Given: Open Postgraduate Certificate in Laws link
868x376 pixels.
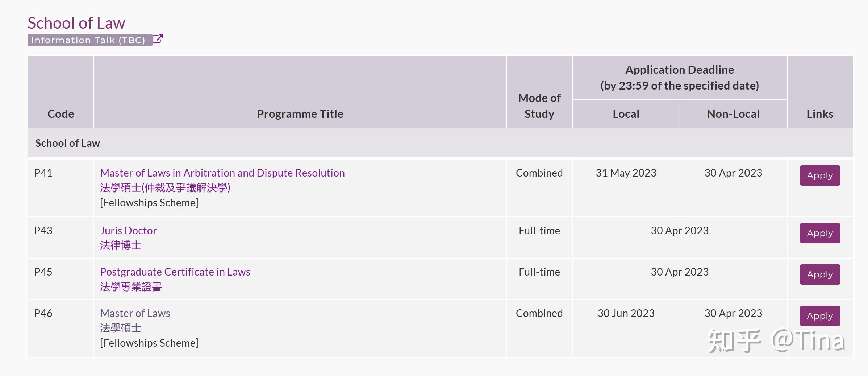Looking at the screenshot, I should pyautogui.click(x=175, y=272).
